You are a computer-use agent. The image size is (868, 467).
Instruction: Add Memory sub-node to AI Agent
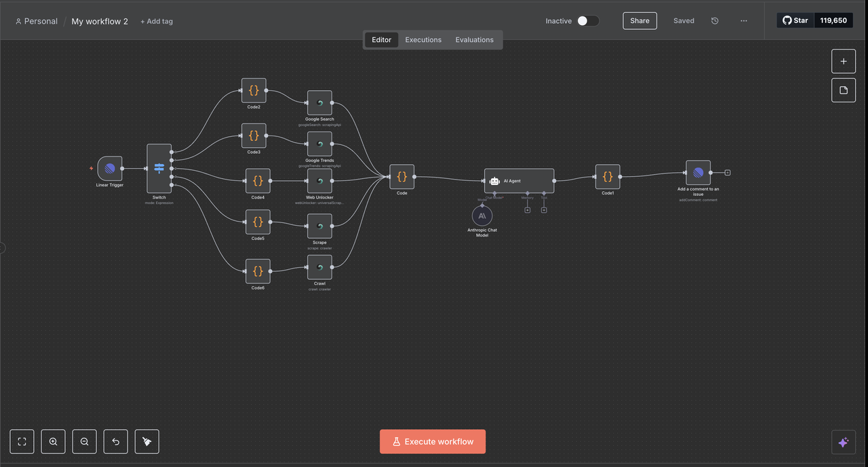pyautogui.click(x=528, y=210)
